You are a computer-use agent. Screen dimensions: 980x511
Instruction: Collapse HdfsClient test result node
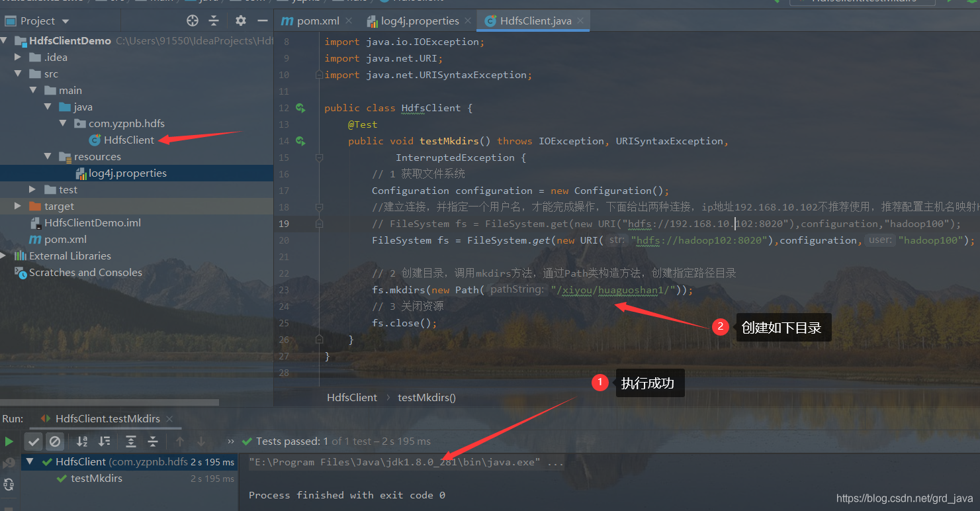[x=30, y=462]
